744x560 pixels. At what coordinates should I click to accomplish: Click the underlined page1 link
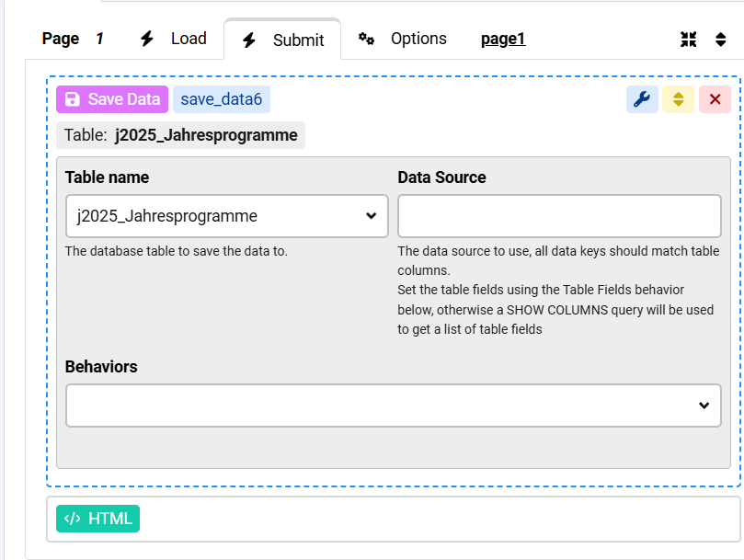(x=503, y=39)
